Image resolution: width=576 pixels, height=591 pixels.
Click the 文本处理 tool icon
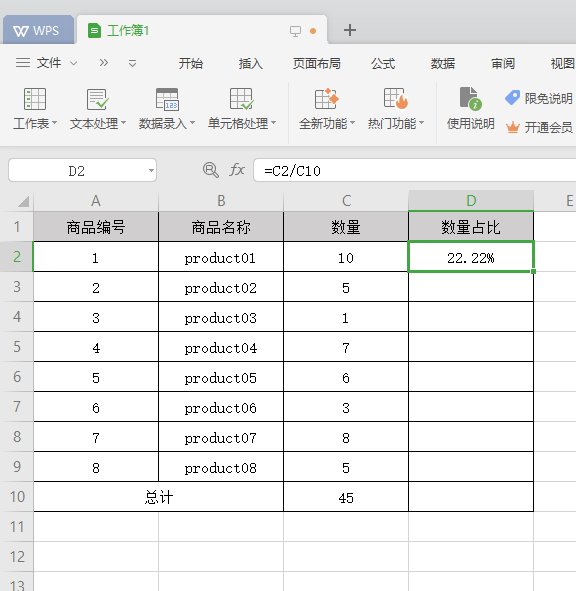click(97, 99)
